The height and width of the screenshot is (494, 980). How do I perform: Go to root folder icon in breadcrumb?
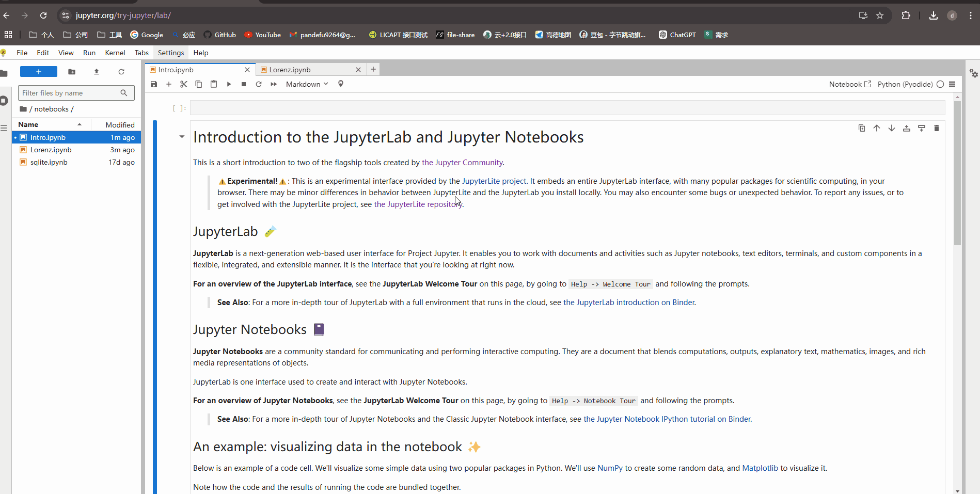pos(23,109)
